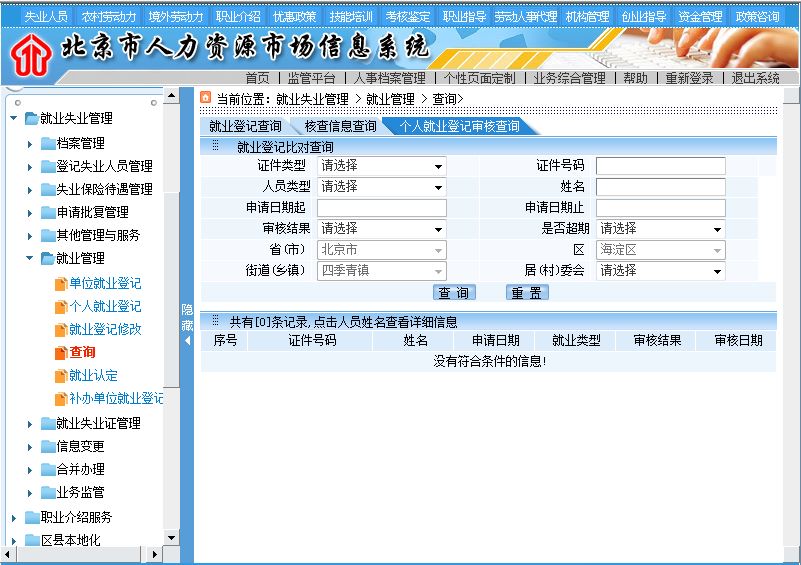The height and width of the screenshot is (565, 801).
Task: Click the 信息变更 folder icon
Action: (48, 446)
